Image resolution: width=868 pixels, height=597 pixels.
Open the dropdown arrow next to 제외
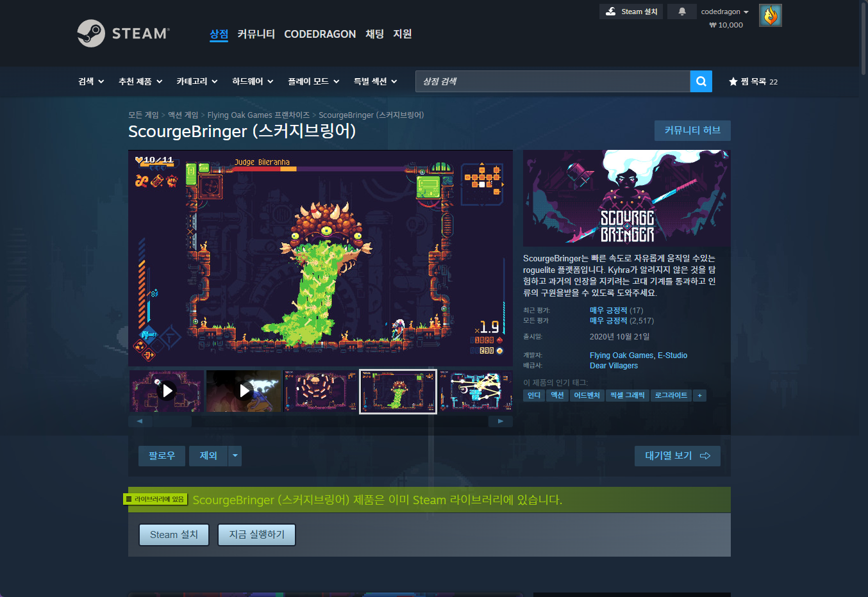point(235,456)
